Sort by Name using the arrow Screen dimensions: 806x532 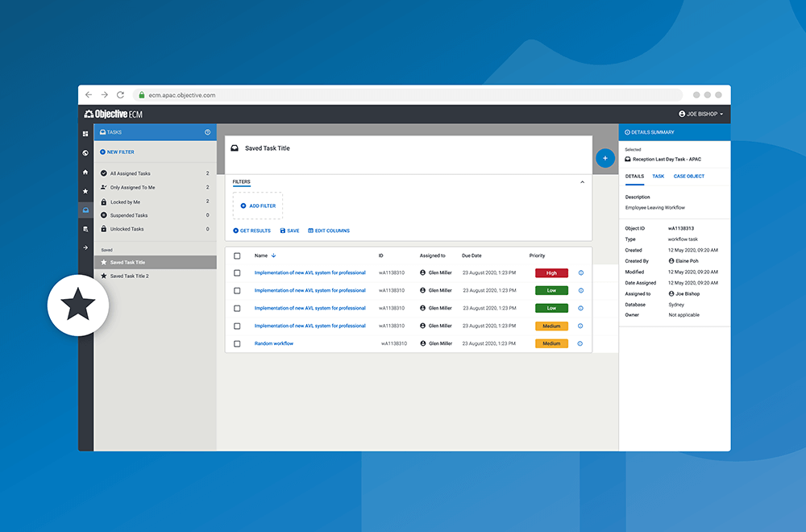(x=274, y=256)
